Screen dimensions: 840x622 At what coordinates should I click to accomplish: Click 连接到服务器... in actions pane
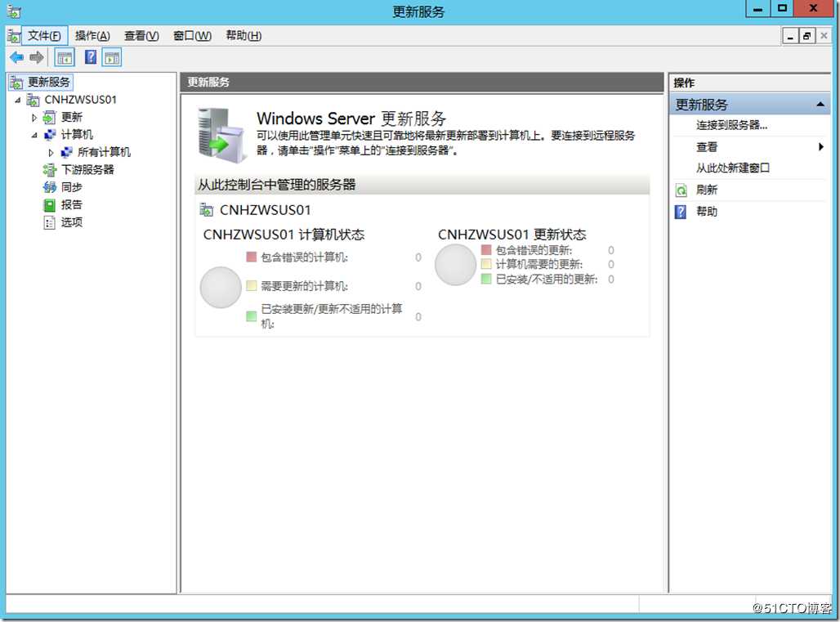tap(732, 125)
